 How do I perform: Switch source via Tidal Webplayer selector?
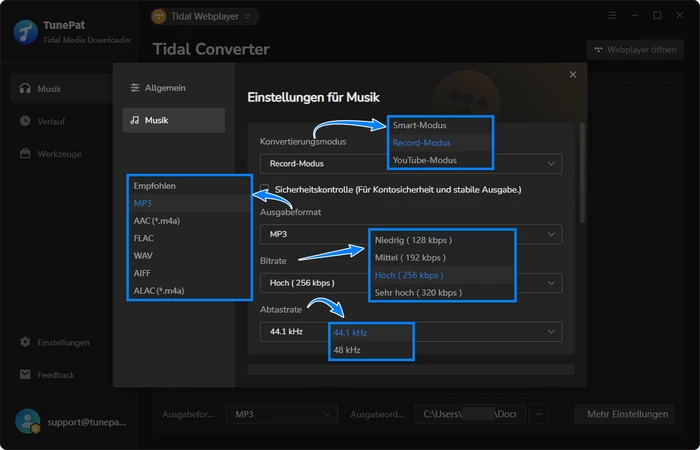coord(205,17)
